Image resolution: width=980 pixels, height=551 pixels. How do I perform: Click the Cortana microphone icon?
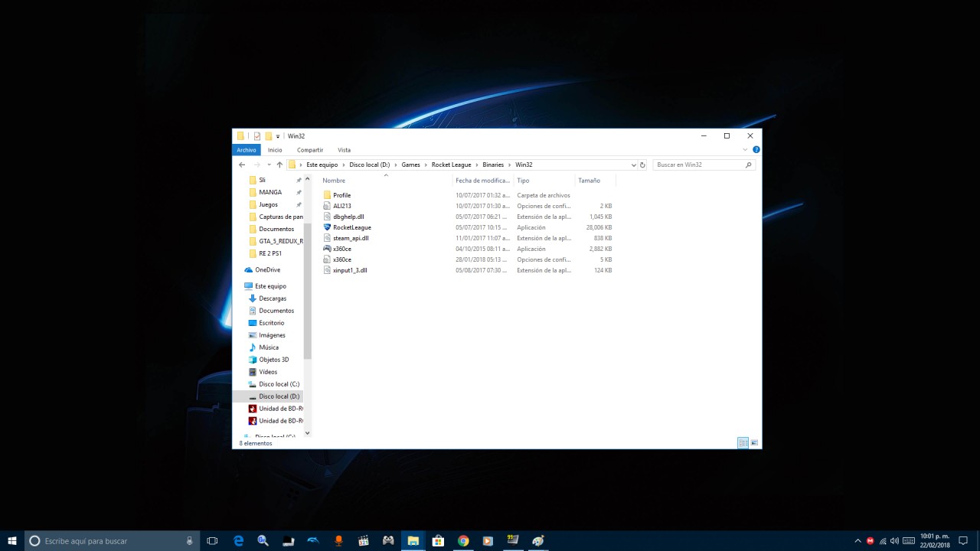[189, 541]
